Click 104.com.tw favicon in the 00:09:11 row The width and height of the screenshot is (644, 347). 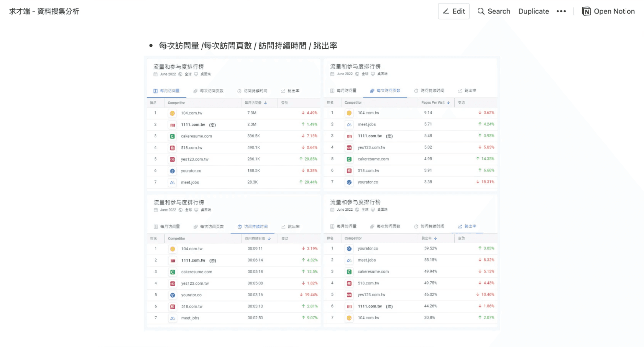point(172,249)
